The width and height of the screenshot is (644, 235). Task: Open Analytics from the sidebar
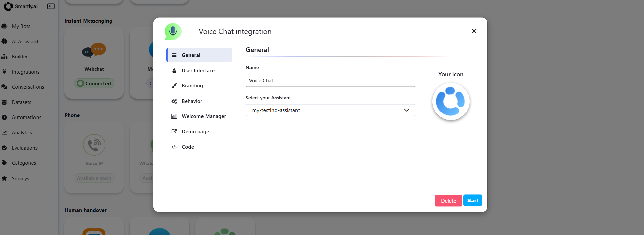pos(22,133)
